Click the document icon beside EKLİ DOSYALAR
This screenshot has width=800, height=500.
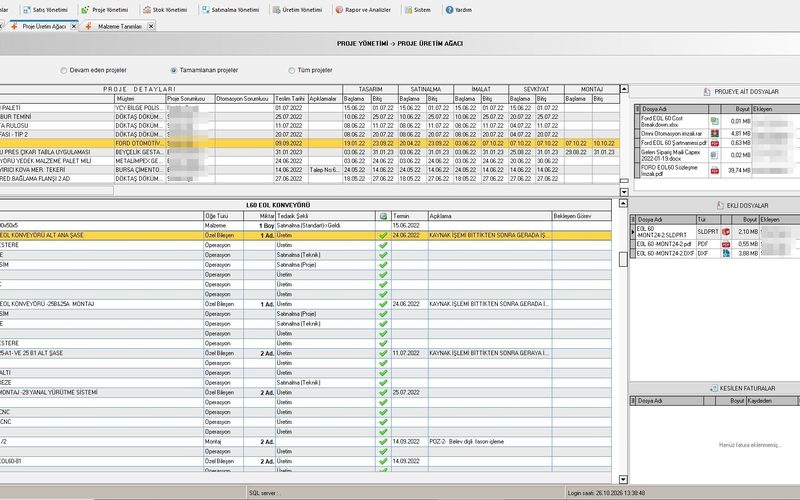[720, 206]
